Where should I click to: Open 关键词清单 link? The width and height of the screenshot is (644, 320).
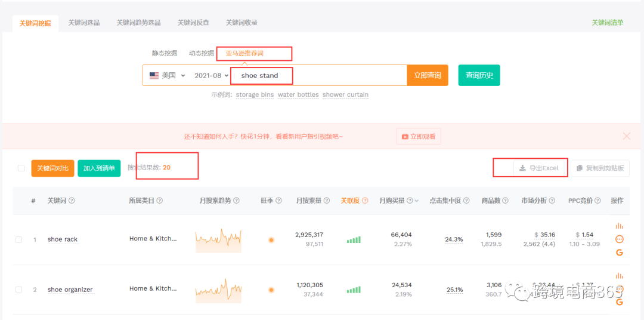point(607,23)
